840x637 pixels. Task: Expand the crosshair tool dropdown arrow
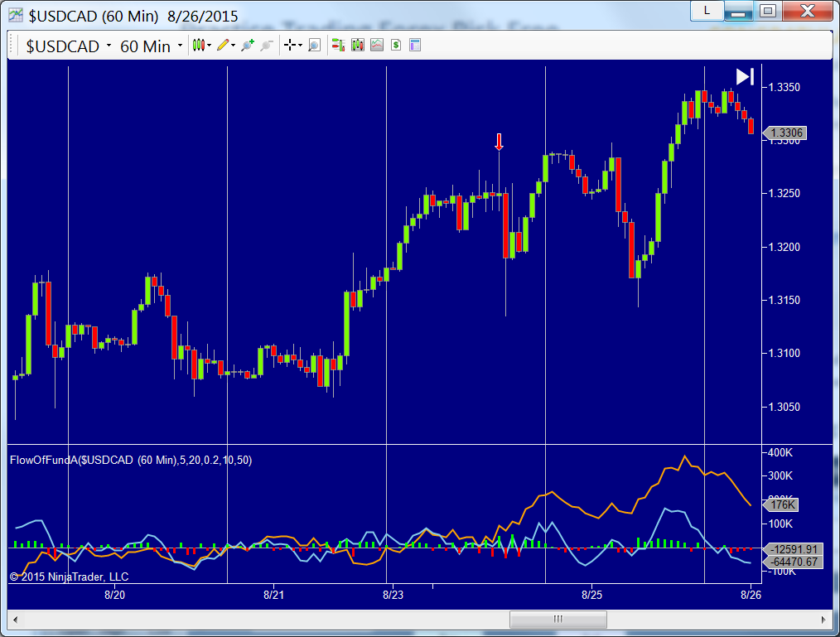[299, 45]
